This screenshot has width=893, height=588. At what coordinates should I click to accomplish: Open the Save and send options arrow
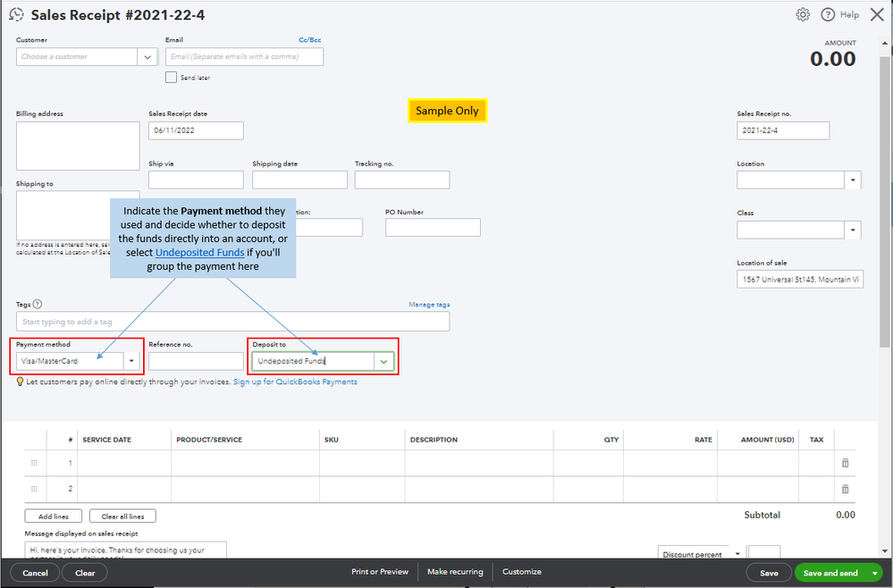click(x=875, y=573)
